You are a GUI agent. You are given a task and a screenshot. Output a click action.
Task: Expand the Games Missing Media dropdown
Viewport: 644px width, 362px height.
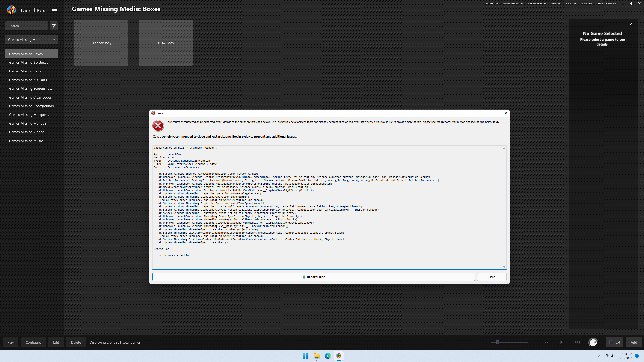[x=31, y=40]
